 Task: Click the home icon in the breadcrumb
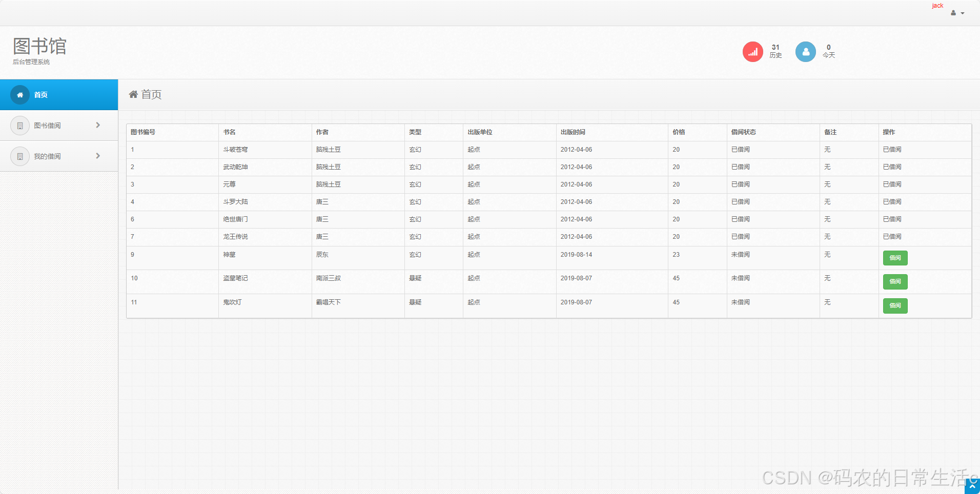[133, 94]
